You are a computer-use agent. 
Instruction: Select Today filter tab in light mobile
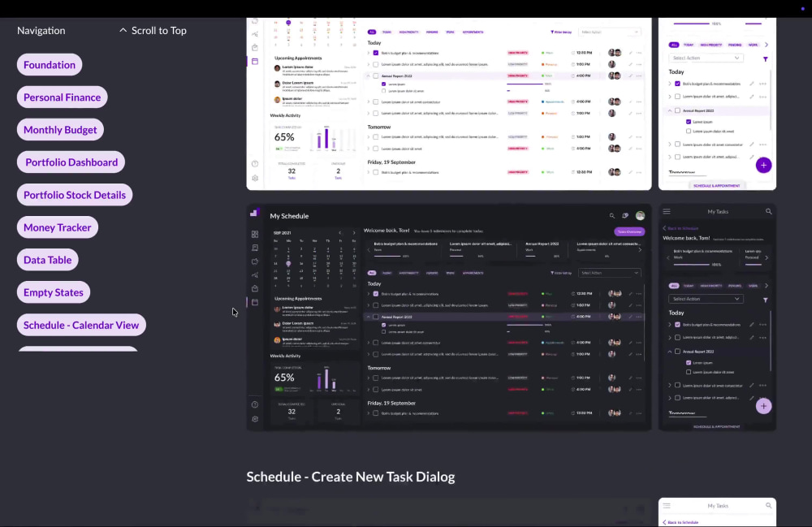coord(689,45)
